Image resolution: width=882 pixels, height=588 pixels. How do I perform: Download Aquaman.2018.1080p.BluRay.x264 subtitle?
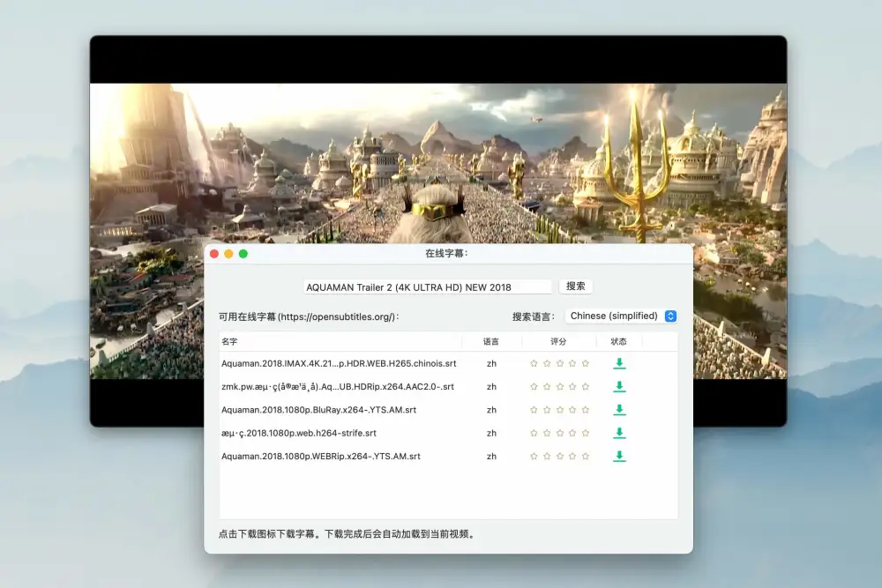pyautogui.click(x=619, y=410)
